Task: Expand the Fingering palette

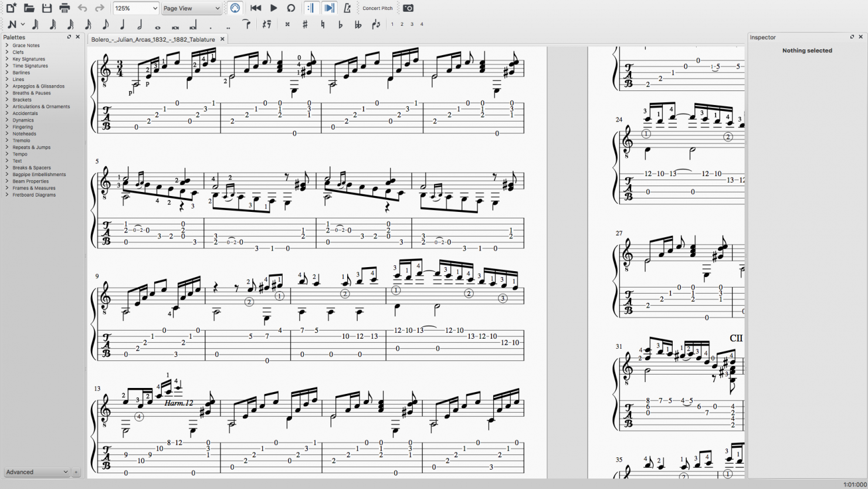Action: (21, 127)
